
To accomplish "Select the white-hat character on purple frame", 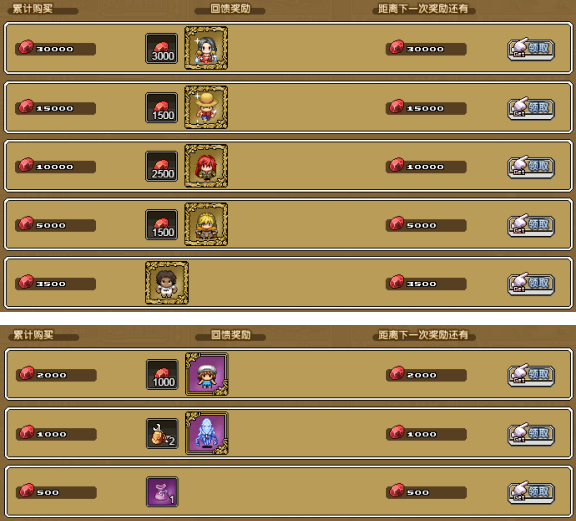I will click(207, 374).
